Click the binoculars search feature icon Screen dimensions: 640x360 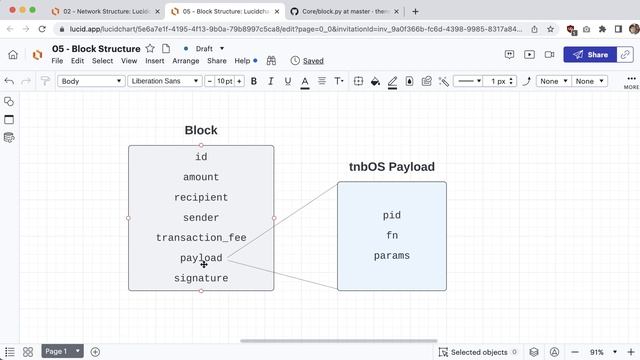coord(271,61)
